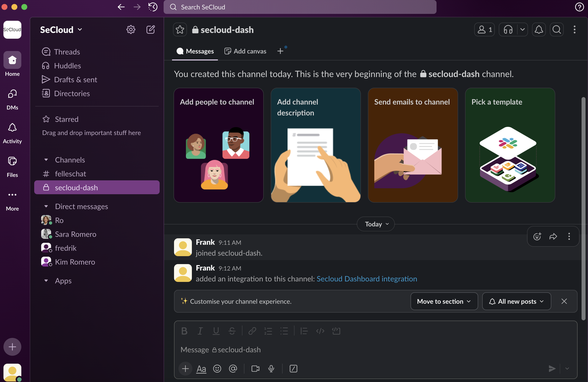
Task: Toggle italic formatting in composer
Action: (200, 331)
